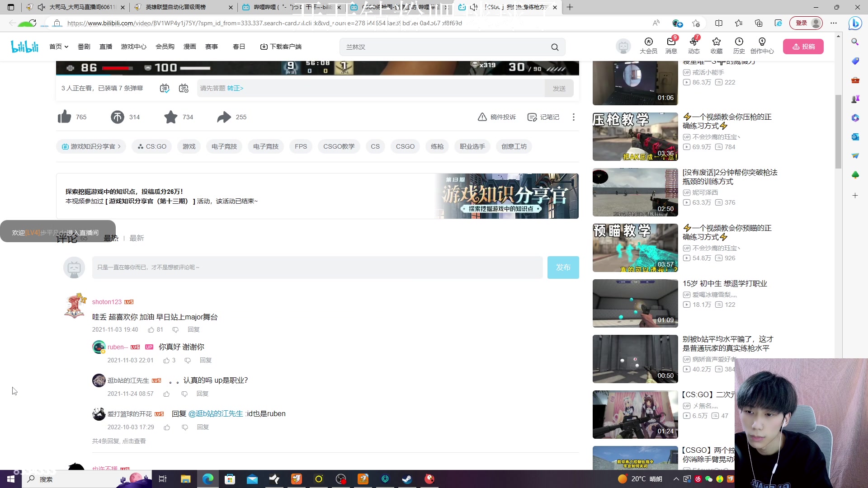
Task: Like the video with the thumbs-up icon
Action: (x=64, y=117)
